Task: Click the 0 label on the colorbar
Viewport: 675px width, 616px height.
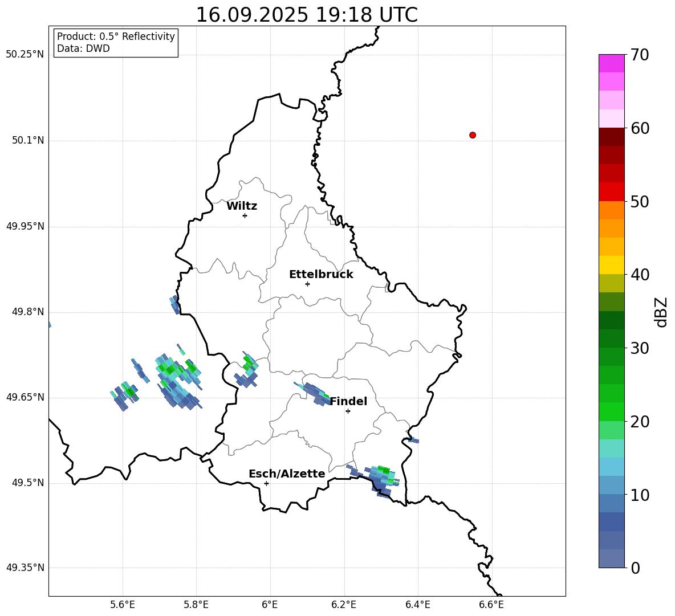Action: pos(635,568)
